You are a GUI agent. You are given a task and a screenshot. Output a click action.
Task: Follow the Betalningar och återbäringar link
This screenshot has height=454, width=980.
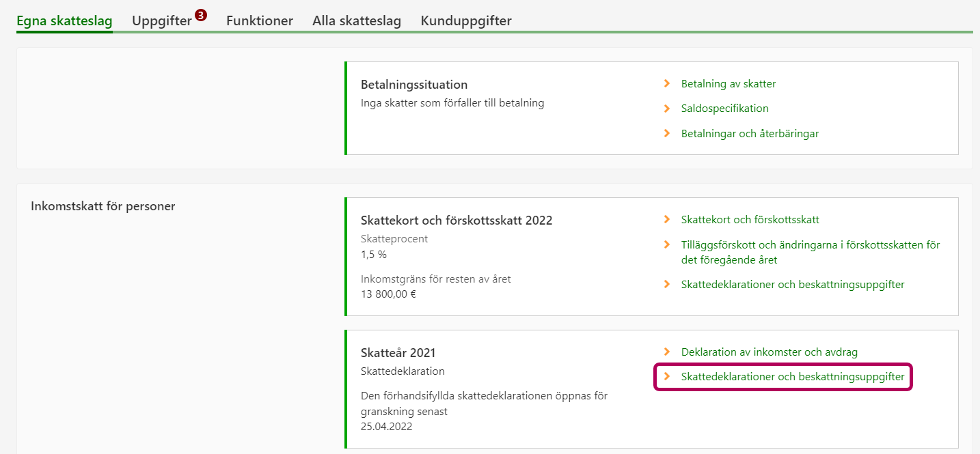point(750,134)
